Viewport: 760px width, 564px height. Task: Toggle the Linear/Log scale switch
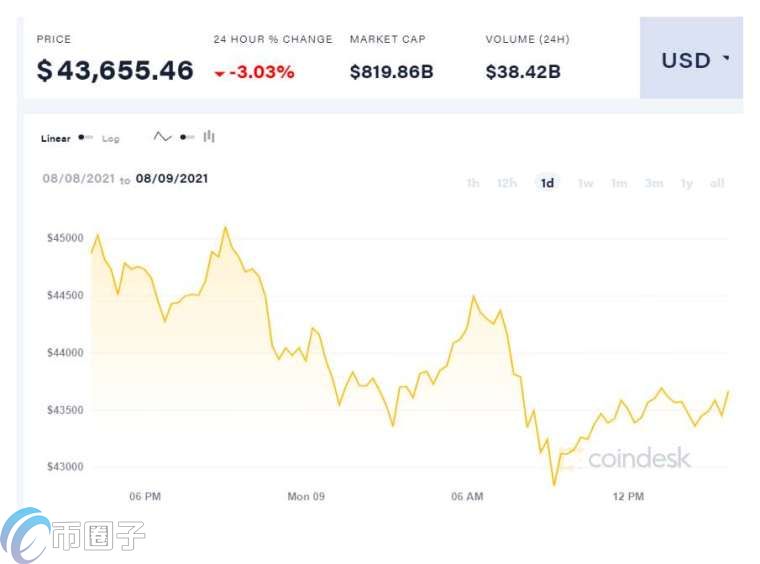point(86,138)
